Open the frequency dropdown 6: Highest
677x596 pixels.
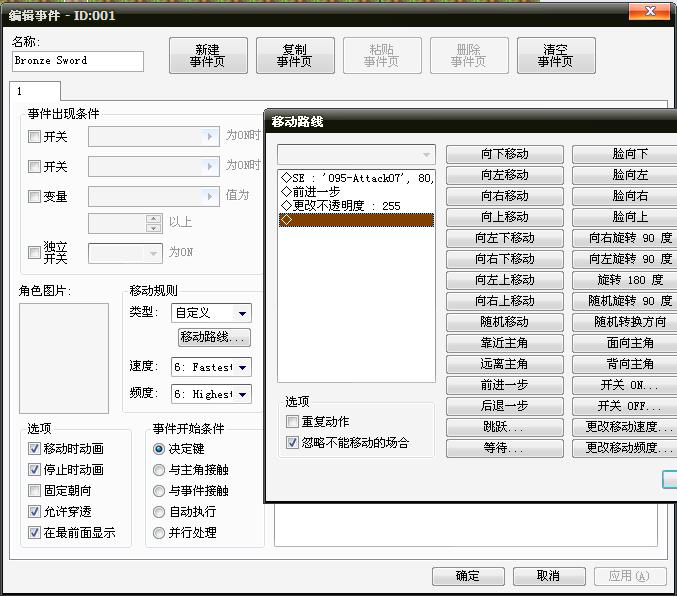tap(211, 394)
